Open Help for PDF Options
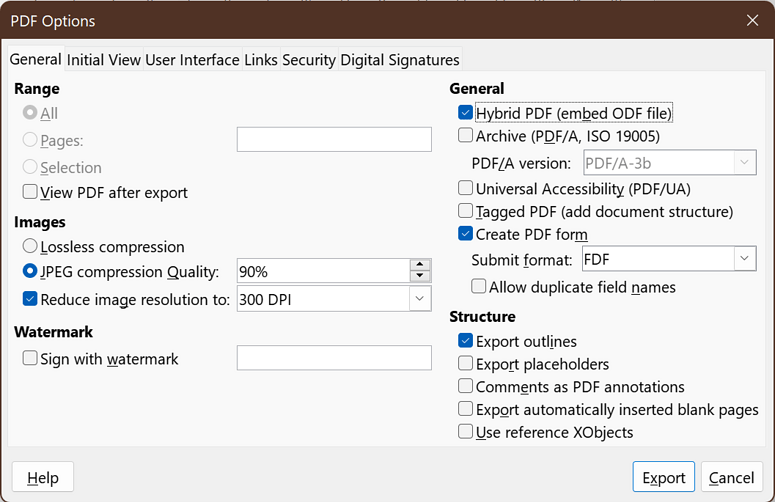This screenshot has width=775, height=502. pos(43,477)
